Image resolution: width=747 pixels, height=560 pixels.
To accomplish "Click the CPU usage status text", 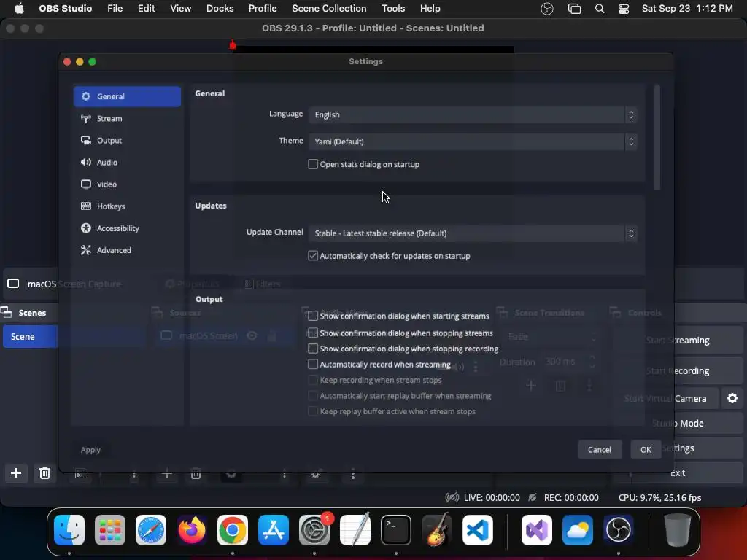I will tap(659, 497).
